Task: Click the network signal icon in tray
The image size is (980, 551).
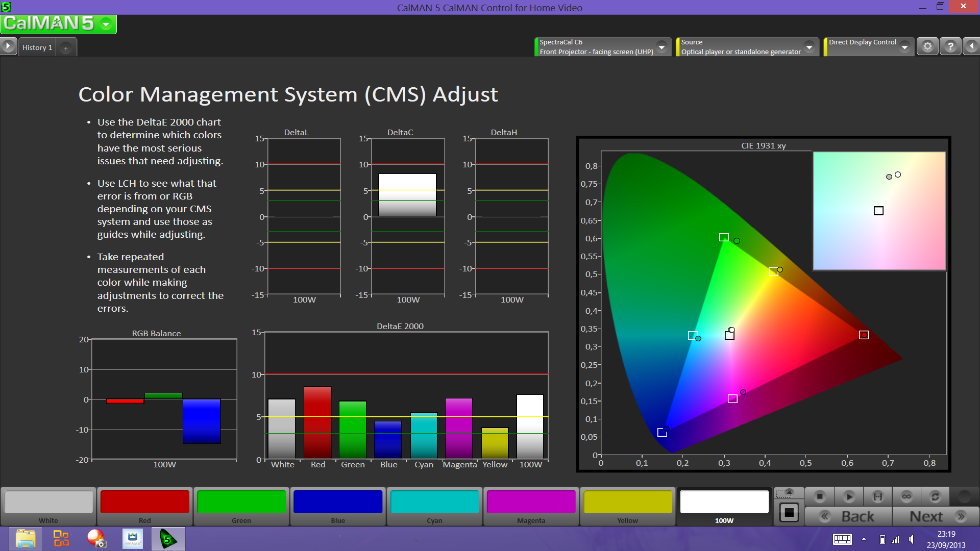Action: pos(896,539)
